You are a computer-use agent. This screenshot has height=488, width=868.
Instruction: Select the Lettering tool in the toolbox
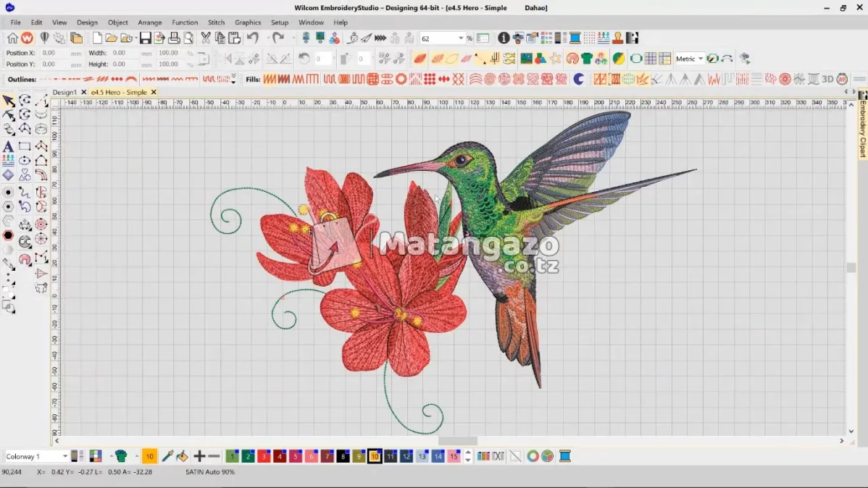[x=9, y=146]
